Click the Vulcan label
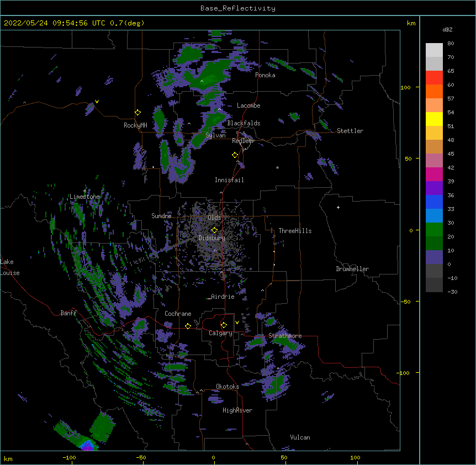This screenshot has width=476, height=465. 300,437
